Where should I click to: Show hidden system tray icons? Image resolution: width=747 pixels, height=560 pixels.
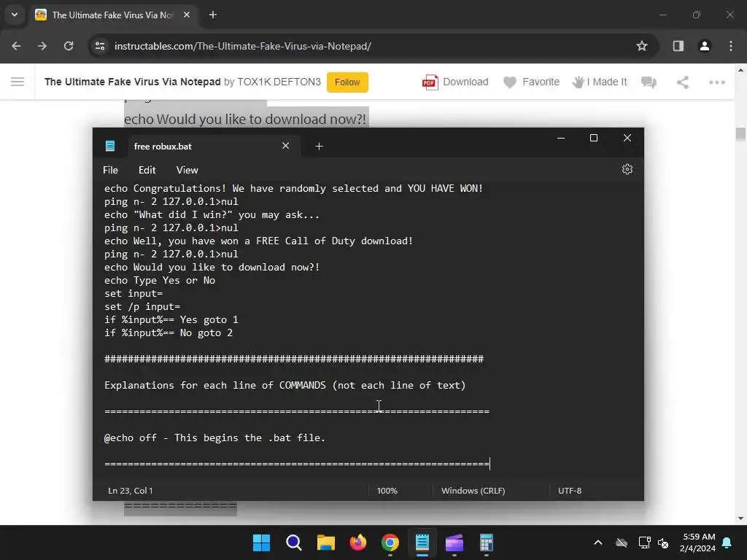598,542
